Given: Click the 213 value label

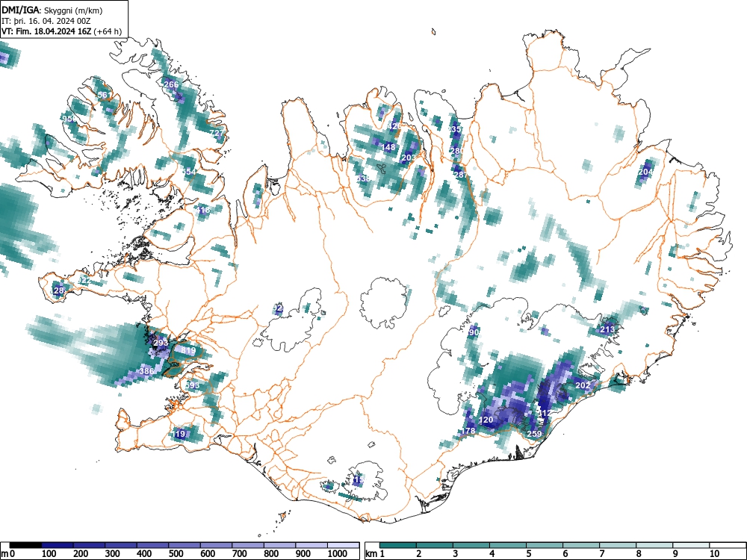Looking at the screenshot, I should click(607, 329).
